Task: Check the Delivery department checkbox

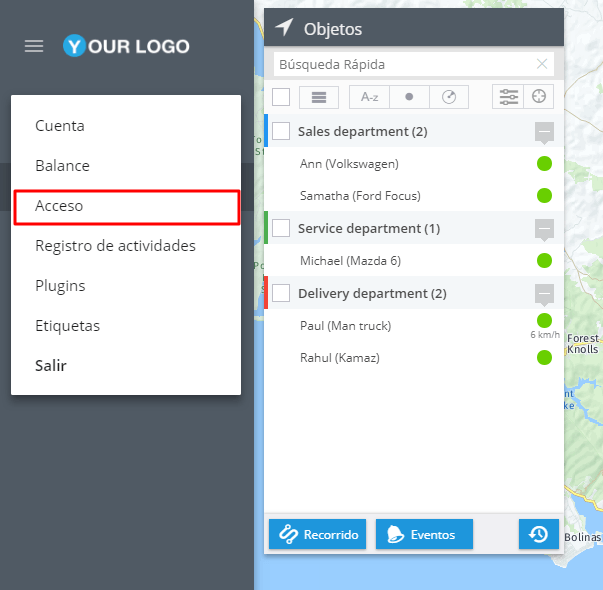Action: click(x=281, y=293)
